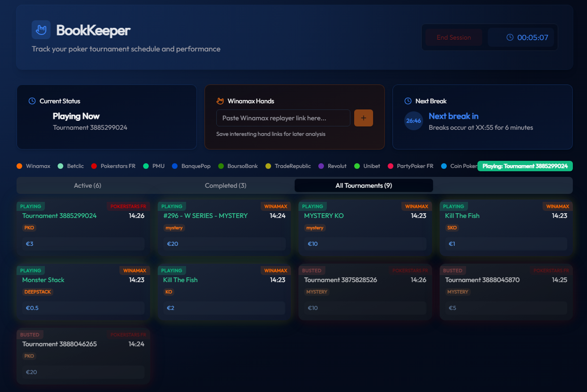The width and height of the screenshot is (587, 392).
Task: Click the PKO tag on Tournament 3885299024
Action: pos(29,228)
